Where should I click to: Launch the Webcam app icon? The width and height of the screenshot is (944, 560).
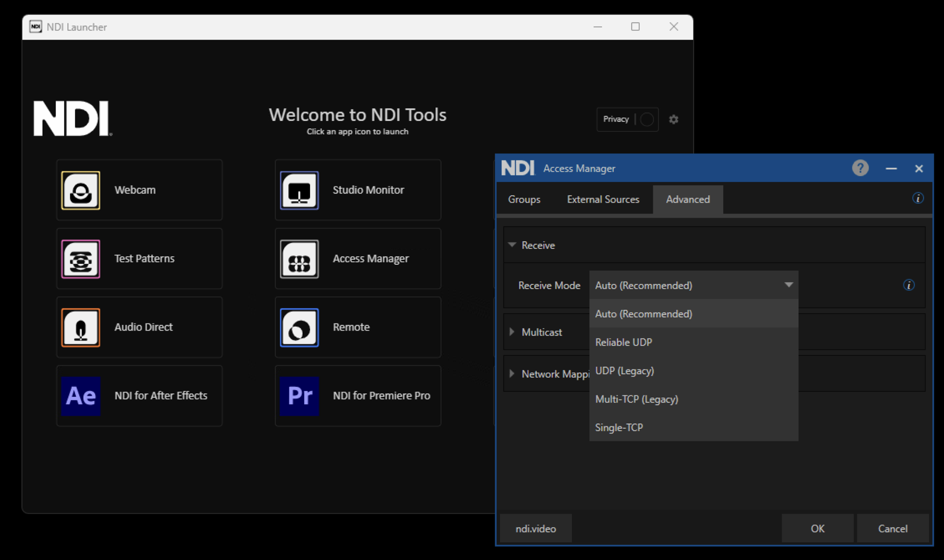tap(81, 190)
